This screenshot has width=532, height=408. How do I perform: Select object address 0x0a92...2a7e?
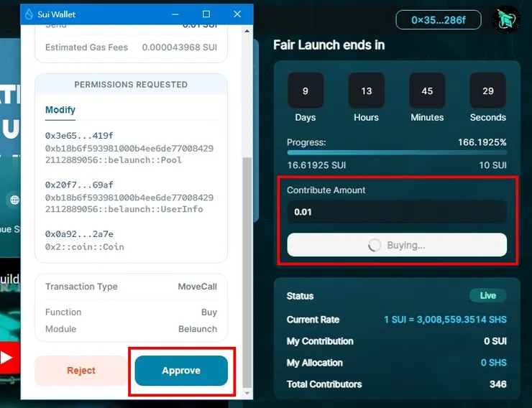click(79, 234)
